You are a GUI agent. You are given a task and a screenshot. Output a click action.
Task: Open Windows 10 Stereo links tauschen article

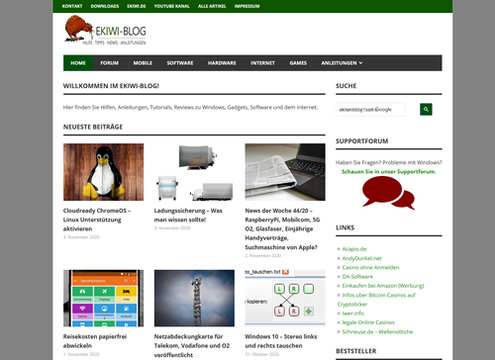click(281, 341)
